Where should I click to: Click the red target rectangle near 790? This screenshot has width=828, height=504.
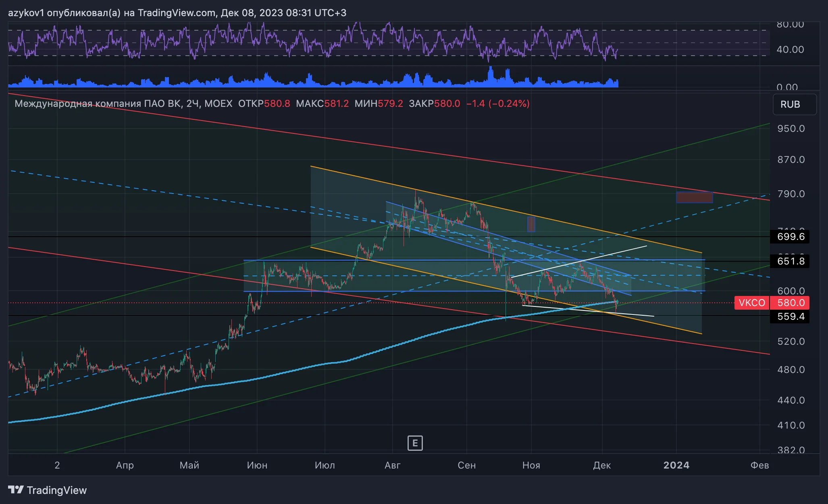(x=695, y=197)
